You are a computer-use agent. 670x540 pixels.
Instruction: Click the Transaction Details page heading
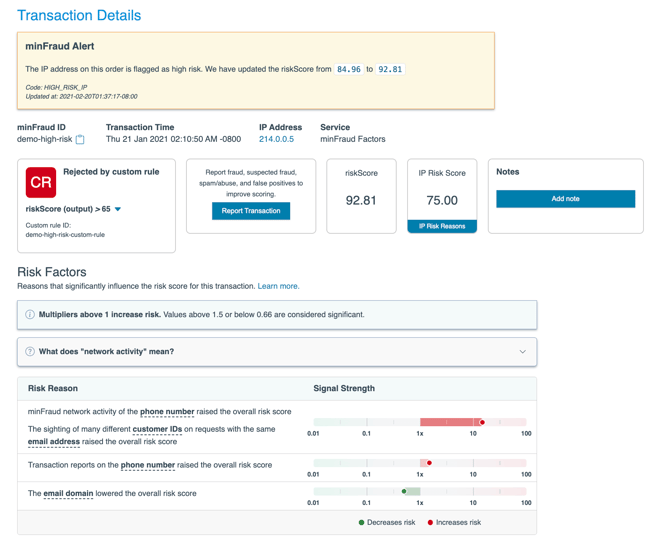[x=79, y=15]
